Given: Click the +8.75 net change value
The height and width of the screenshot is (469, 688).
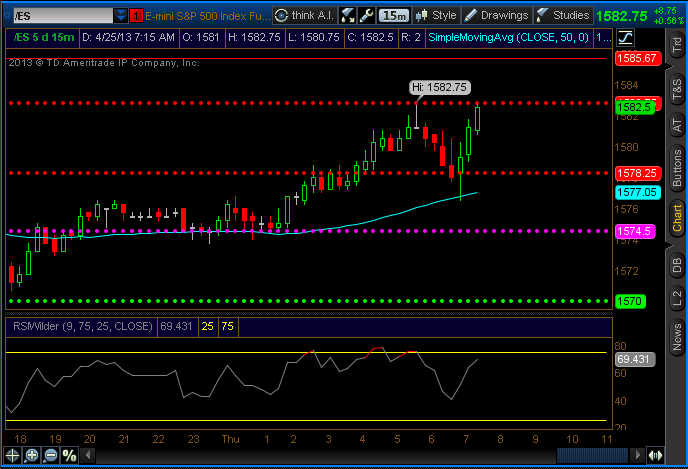Looking at the screenshot, I should 665,11.
